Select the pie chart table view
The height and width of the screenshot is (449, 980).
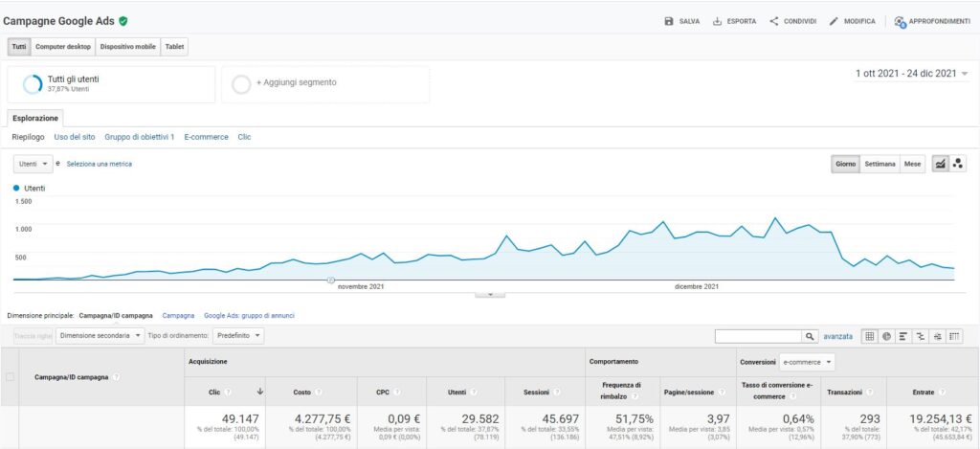click(886, 336)
